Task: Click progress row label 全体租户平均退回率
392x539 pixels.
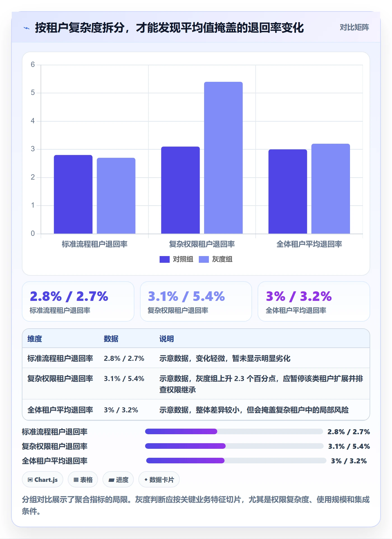Action: click(55, 461)
